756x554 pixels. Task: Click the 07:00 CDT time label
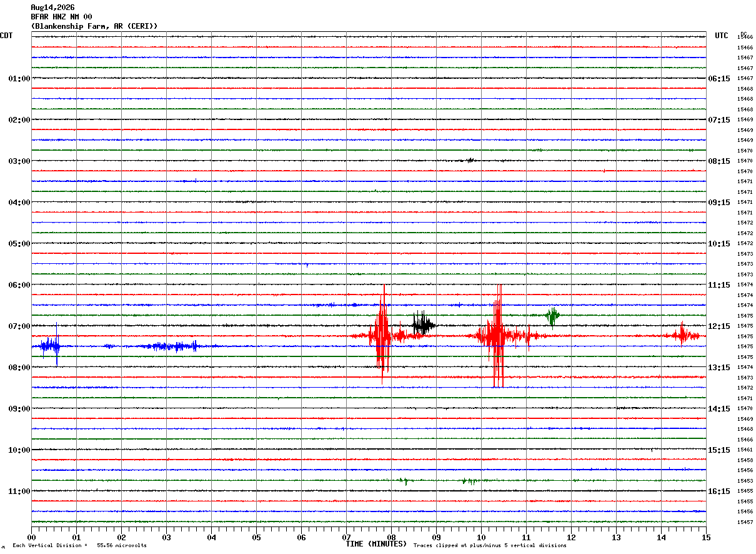point(19,326)
